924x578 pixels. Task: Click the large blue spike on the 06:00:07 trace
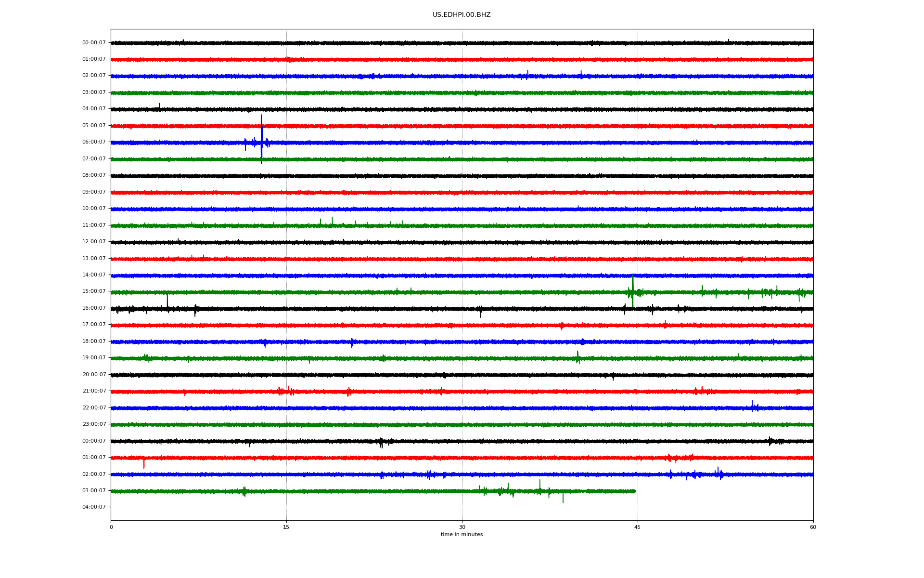(261, 138)
